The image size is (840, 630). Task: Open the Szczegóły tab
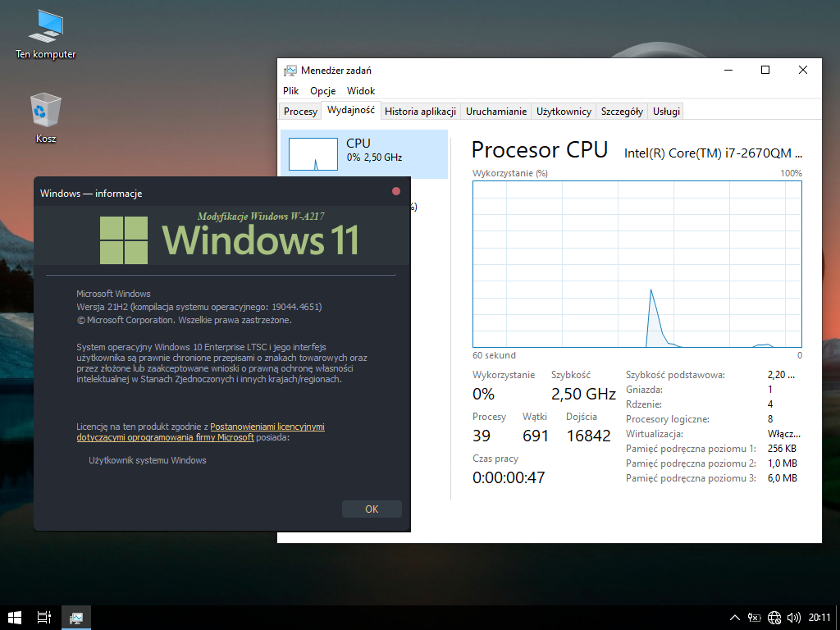(x=622, y=112)
